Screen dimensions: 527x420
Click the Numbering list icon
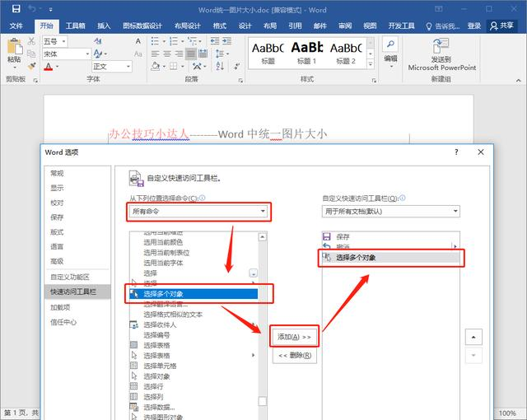click(x=174, y=41)
